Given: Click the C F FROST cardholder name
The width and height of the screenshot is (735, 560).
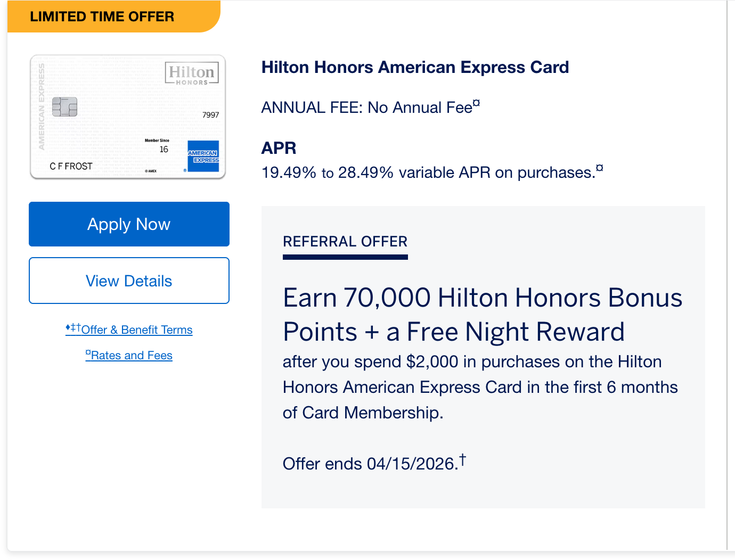Looking at the screenshot, I should (71, 166).
